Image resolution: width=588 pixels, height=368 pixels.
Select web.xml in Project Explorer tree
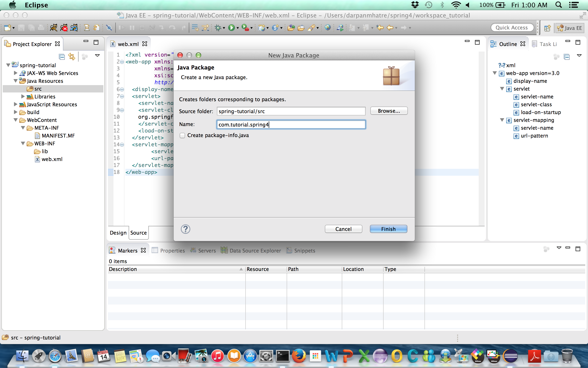click(49, 159)
